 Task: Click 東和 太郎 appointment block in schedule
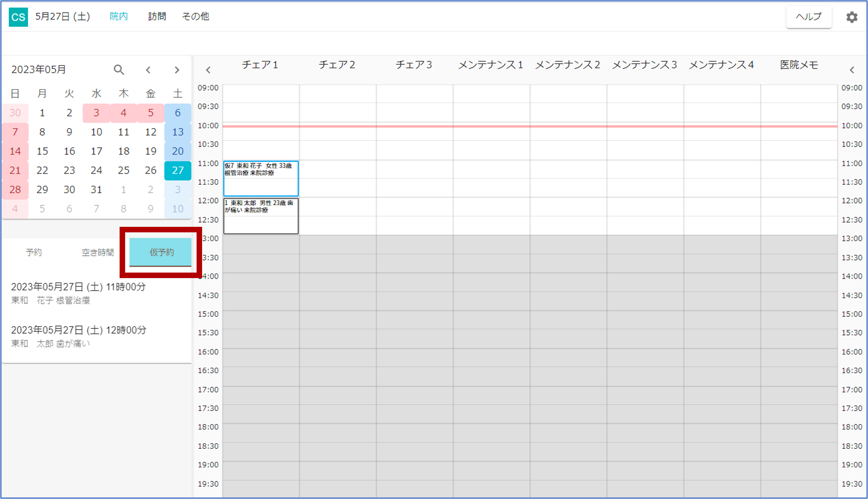pyautogui.click(x=261, y=216)
